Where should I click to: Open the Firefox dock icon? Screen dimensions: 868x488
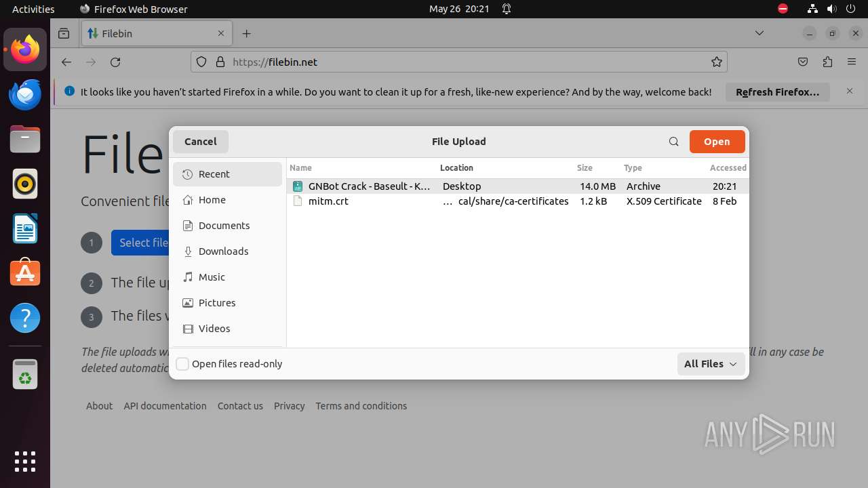25,50
